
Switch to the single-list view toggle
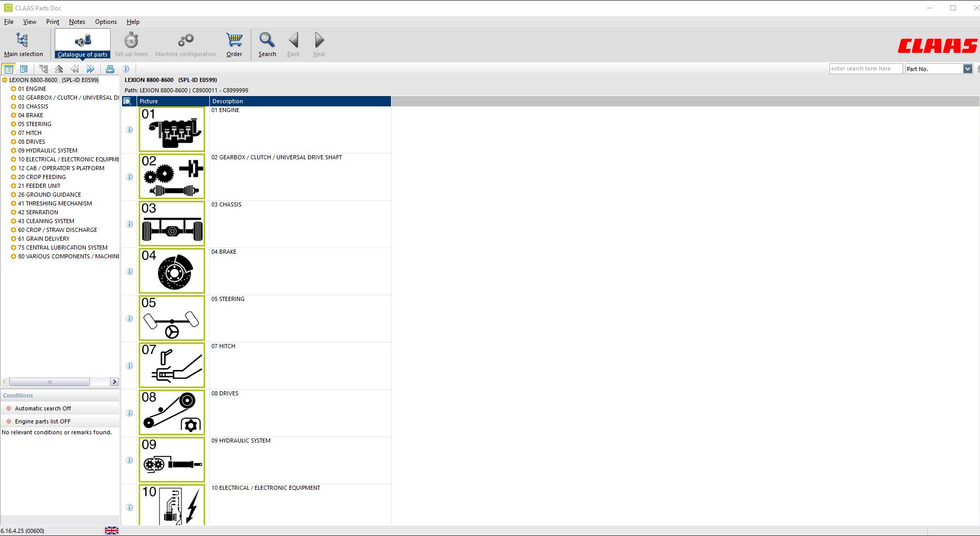pos(8,69)
